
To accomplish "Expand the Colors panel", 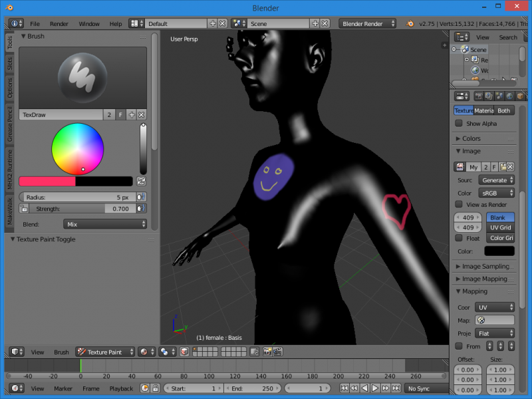I will pyautogui.click(x=471, y=138).
